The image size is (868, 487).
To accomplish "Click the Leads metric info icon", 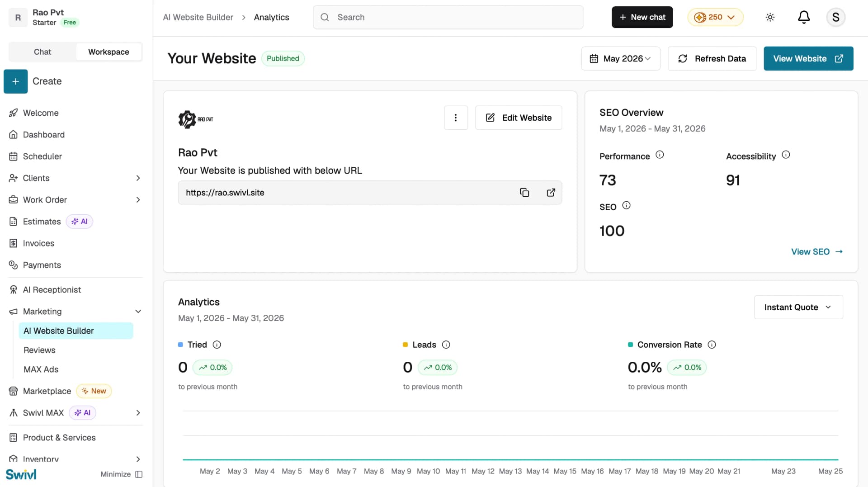I will tap(446, 345).
